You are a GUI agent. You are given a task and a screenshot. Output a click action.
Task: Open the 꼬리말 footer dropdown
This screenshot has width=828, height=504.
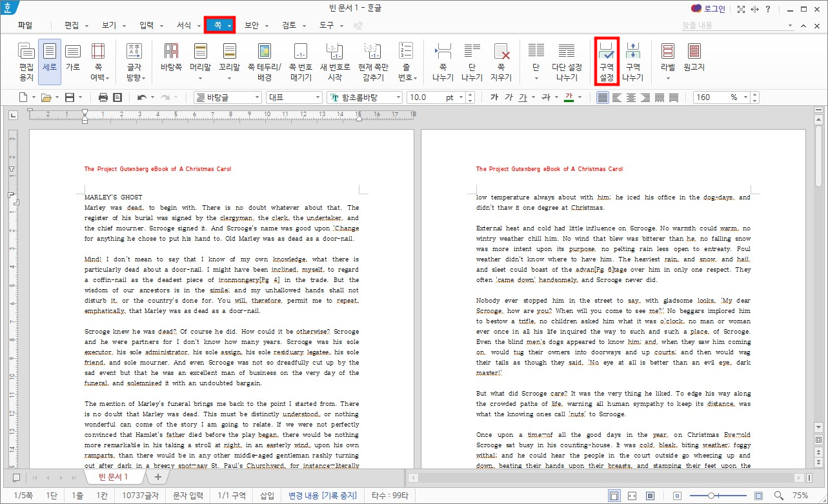pyautogui.click(x=228, y=61)
